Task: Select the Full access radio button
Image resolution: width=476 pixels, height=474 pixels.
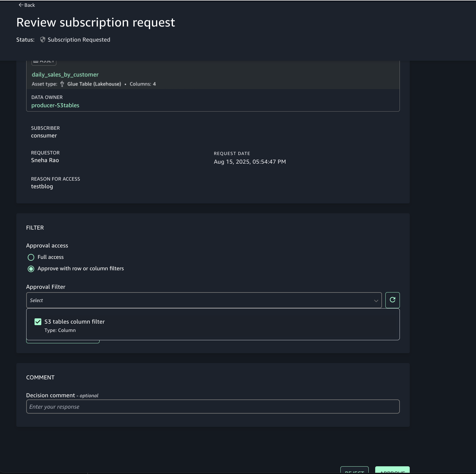Action: pos(31,257)
